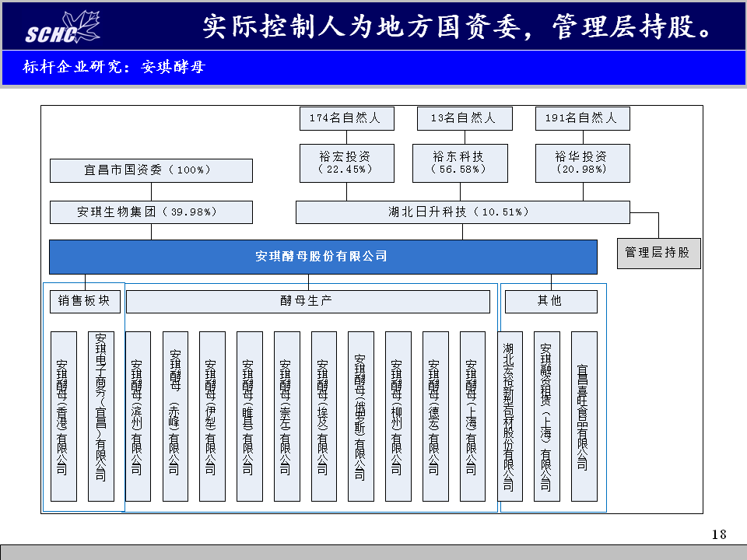The width and height of the screenshot is (747, 560).
Task: Click the subtitle 标杆企业研究：安琪酵母
Action: (114, 68)
